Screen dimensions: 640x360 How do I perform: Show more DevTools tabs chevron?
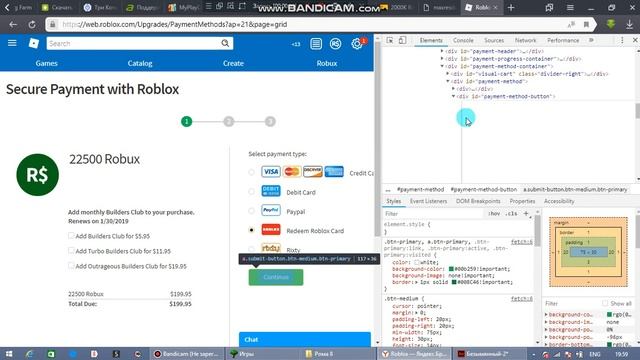click(x=591, y=40)
